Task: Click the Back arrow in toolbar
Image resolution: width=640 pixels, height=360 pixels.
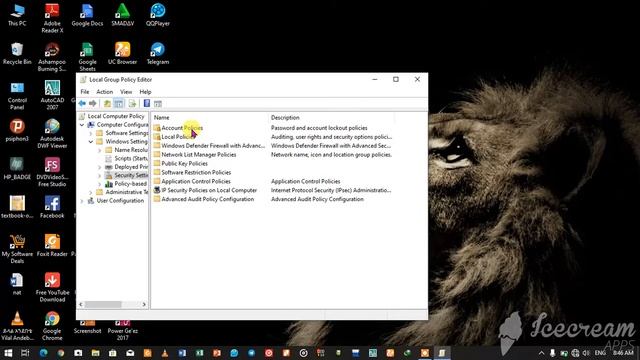Action: [x=82, y=104]
